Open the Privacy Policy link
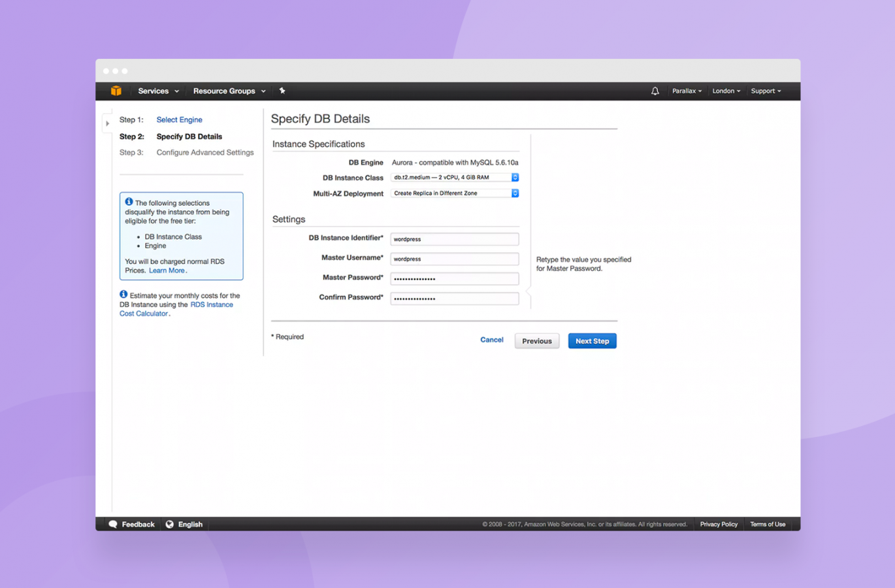 click(x=719, y=525)
